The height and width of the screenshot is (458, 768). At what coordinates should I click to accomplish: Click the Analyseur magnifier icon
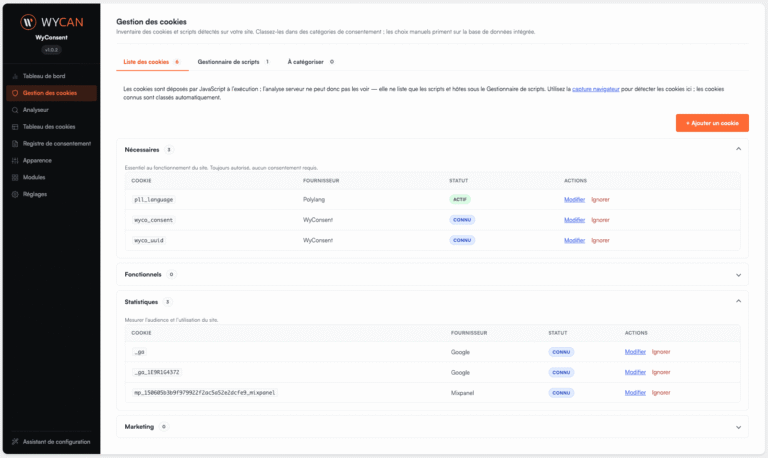(15, 110)
